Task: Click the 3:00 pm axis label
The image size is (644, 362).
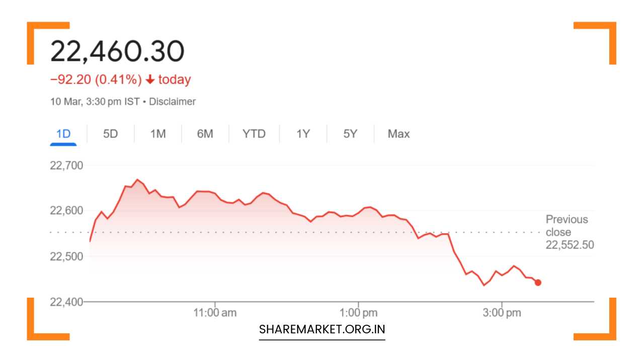Action: 502,313
